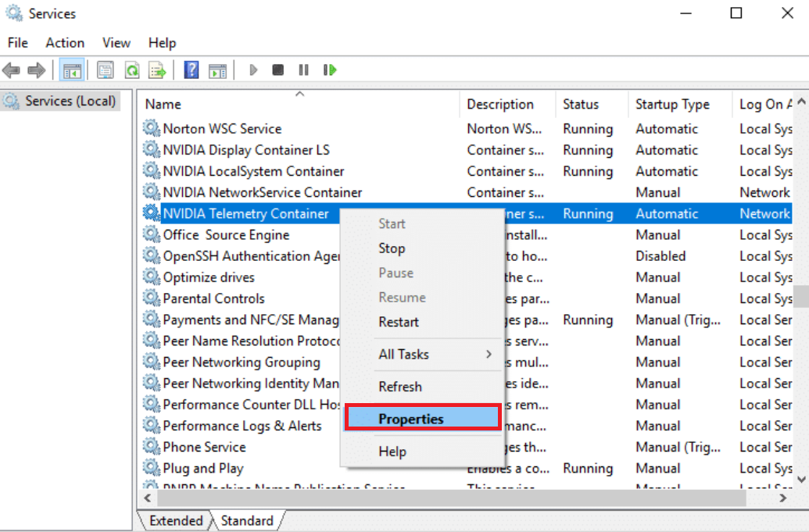Select Payments and NFC/SE Manager row
The width and height of the screenshot is (809, 532).
241,320
